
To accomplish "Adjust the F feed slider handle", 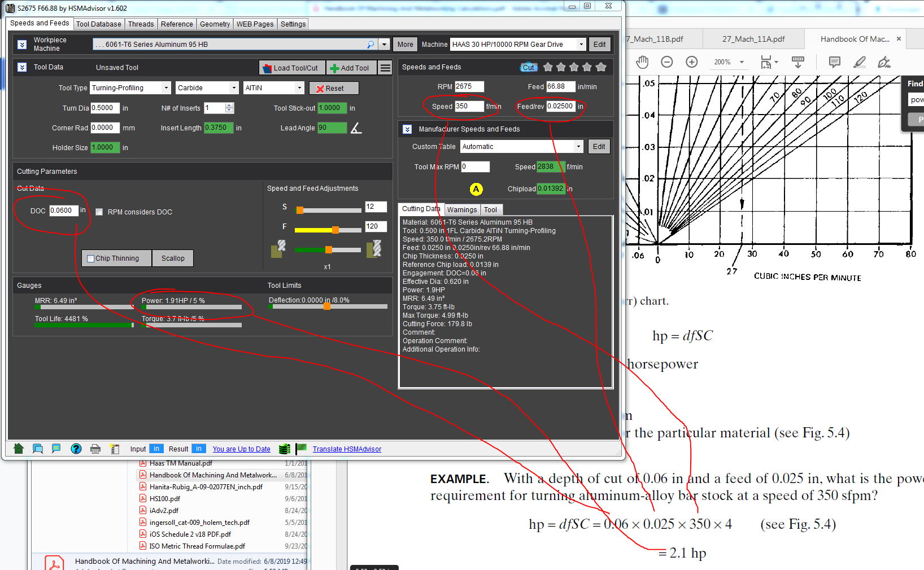I will [335, 230].
